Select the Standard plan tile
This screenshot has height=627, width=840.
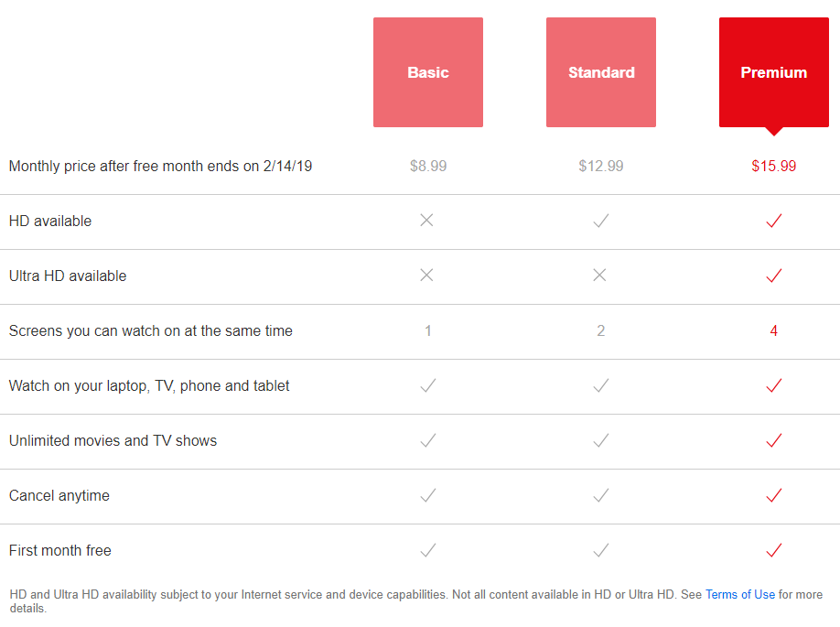pos(601,72)
